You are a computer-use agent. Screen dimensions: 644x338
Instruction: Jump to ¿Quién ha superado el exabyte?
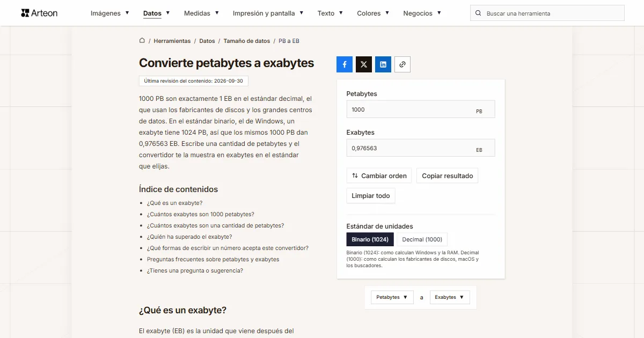[189, 237]
